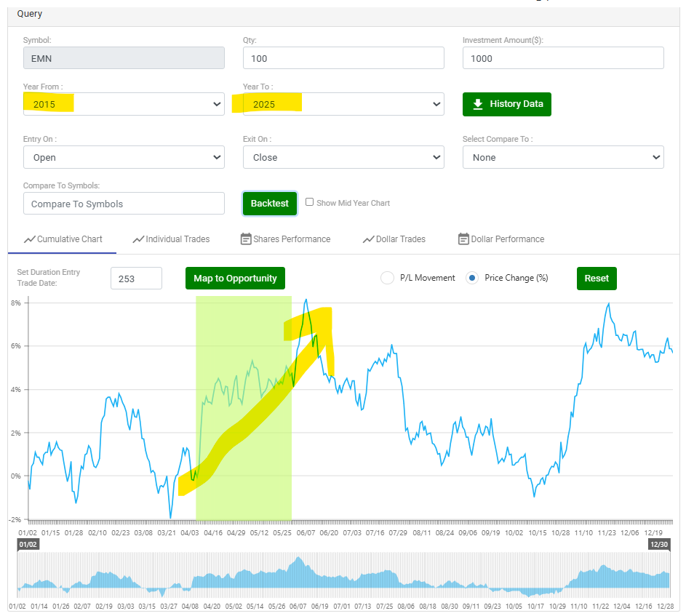Click the Shares Performance calendar icon
The height and width of the screenshot is (616, 686).
(246, 239)
